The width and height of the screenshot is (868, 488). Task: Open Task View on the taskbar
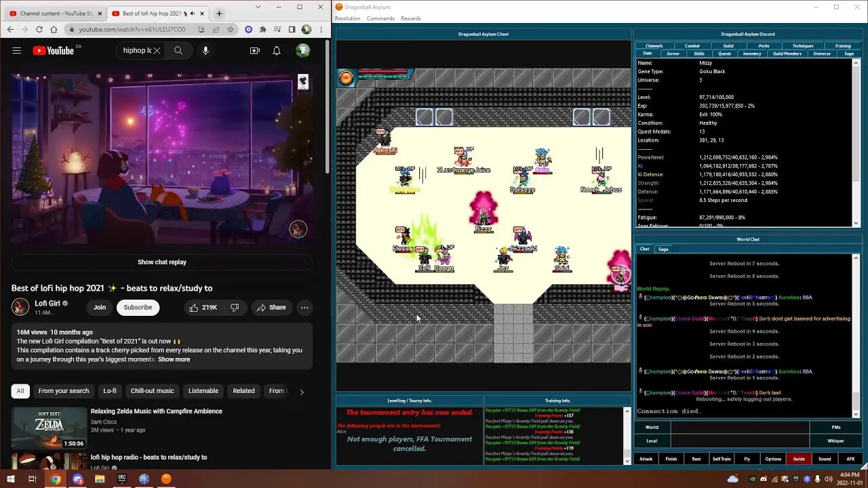pos(33,479)
